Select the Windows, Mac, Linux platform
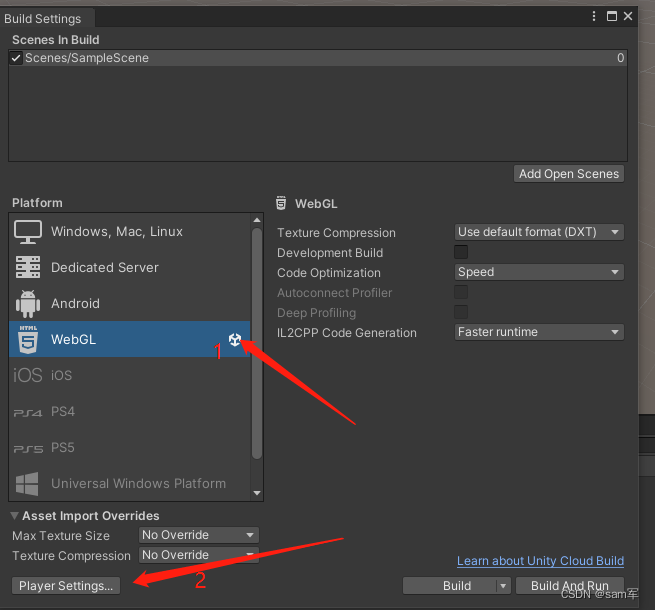Viewport: 655px width, 610px height. [129, 232]
